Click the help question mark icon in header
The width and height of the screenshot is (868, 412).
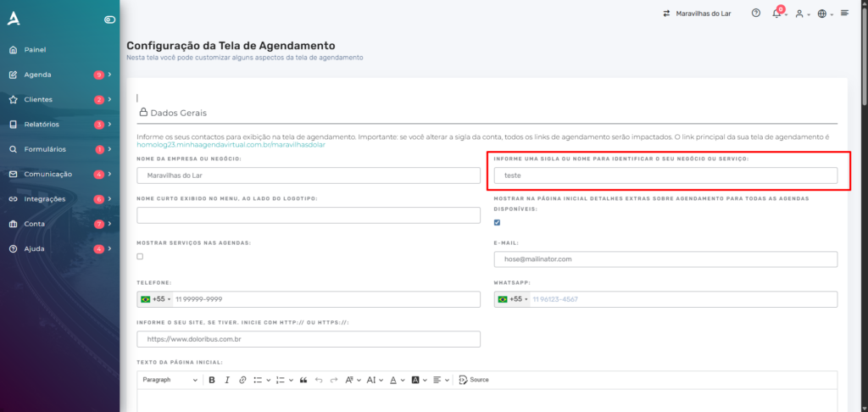[x=756, y=14]
